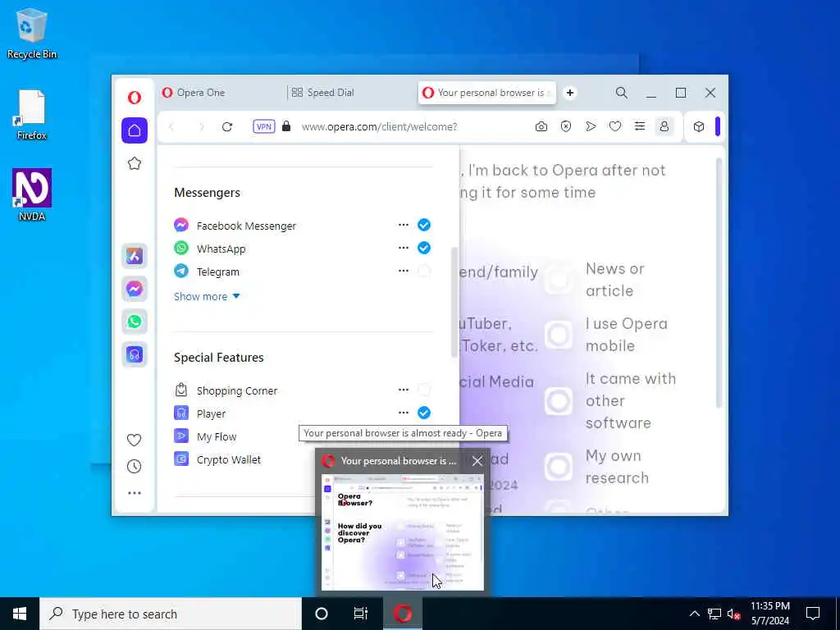Select the Firefox desktop shortcut
This screenshot has height=630, width=840.
click(32, 115)
